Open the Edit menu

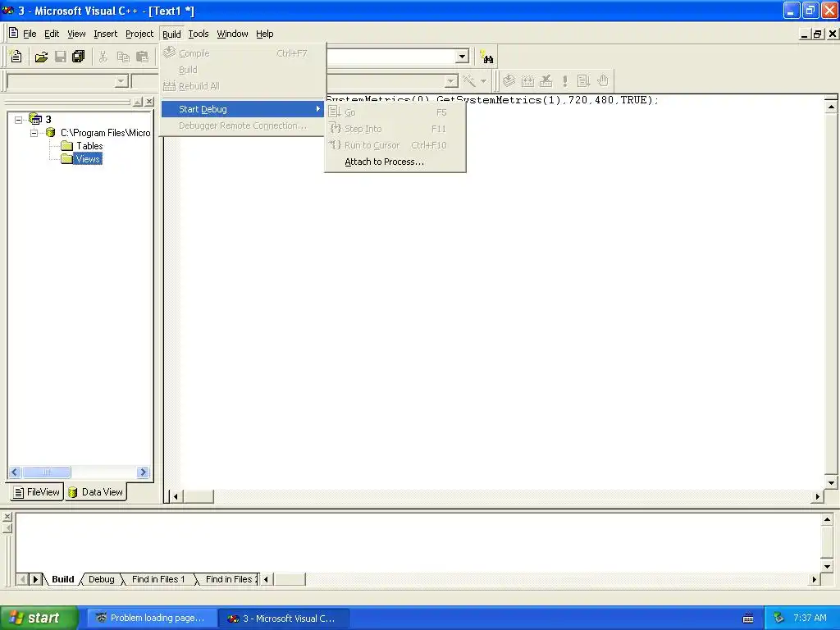52,34
